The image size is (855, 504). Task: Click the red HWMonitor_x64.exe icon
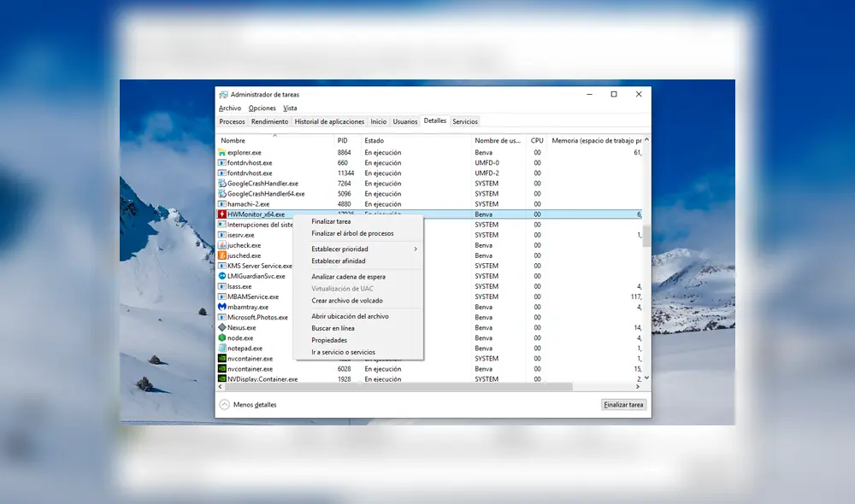click(221, 214)
